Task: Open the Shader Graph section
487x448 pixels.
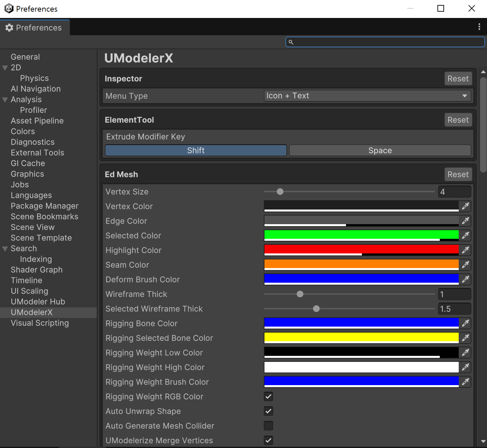Action: point(37,270)
